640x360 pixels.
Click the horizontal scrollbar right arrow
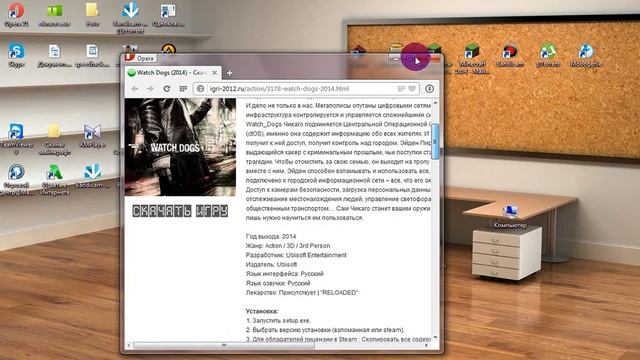coord(427,345)
